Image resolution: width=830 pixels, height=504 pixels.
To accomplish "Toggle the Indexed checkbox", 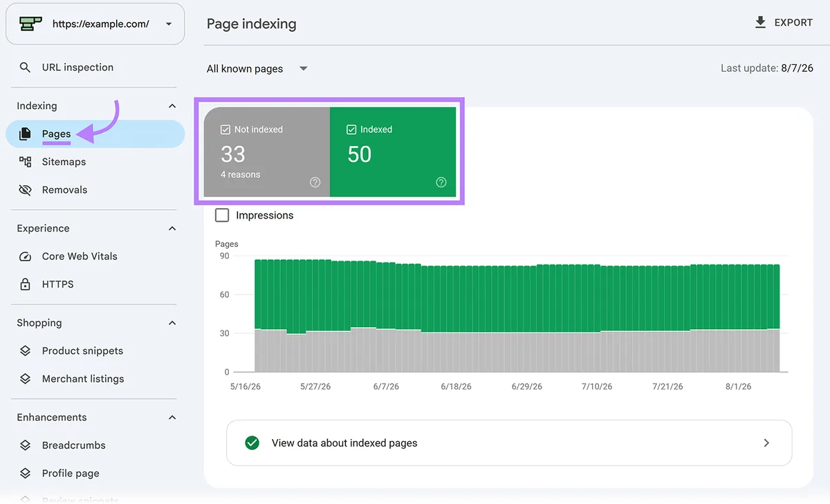I will click(351, 129).
